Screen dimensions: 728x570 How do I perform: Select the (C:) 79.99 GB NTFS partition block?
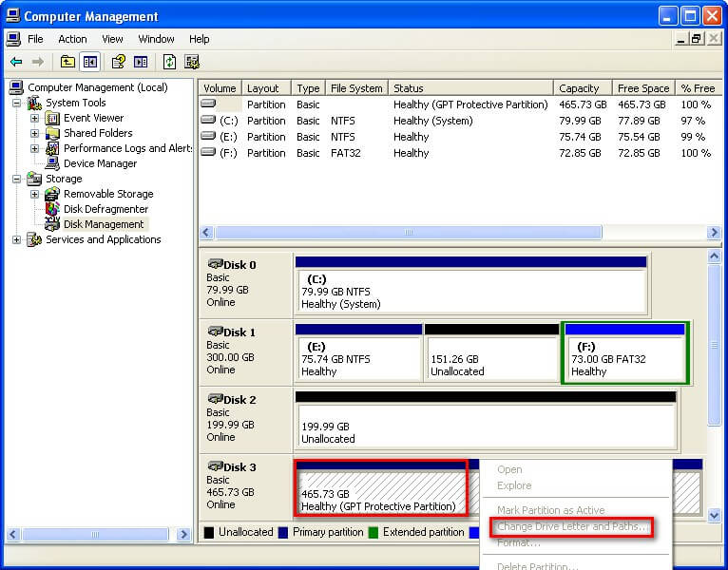pyautogui.click(x=470, y=285)
